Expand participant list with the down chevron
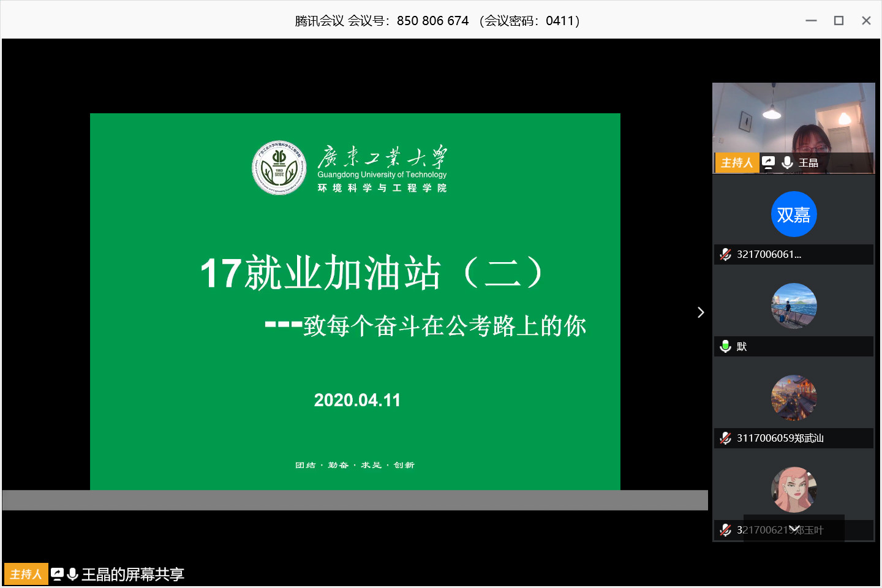The height and width of the screenshot is (588, 882). [x=794, y=529]
